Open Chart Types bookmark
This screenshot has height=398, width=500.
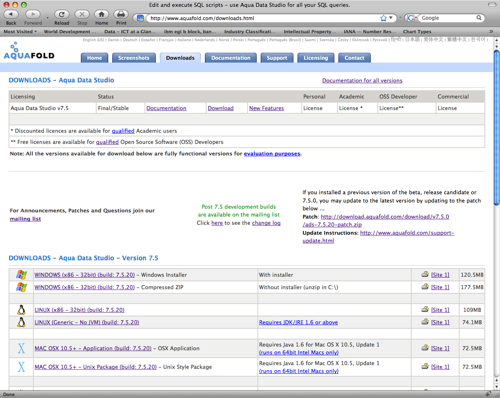point(417,32)
